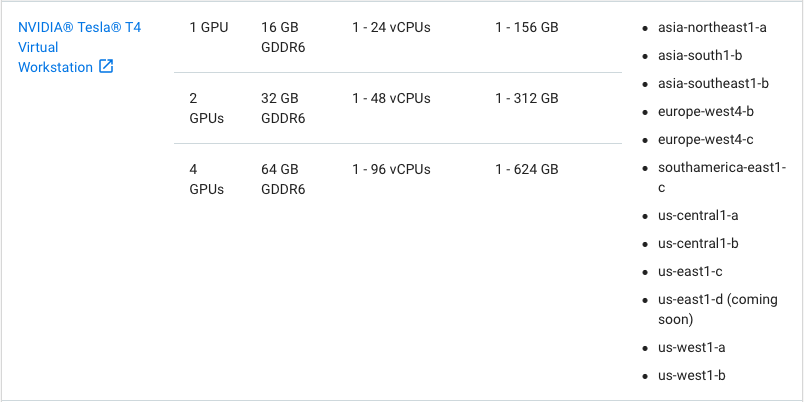Image resolution: width=804 pixels, height=402 pixels.
Task: Select the asia-south1-b zone entry
Action: coord(700,55)
